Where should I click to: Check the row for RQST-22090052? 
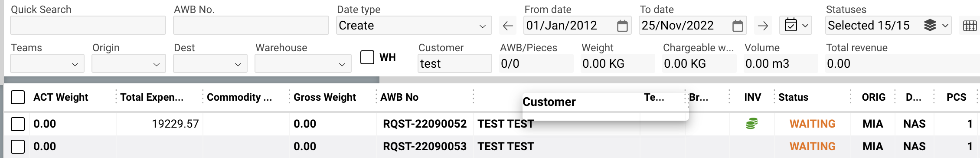coord(18,124)
